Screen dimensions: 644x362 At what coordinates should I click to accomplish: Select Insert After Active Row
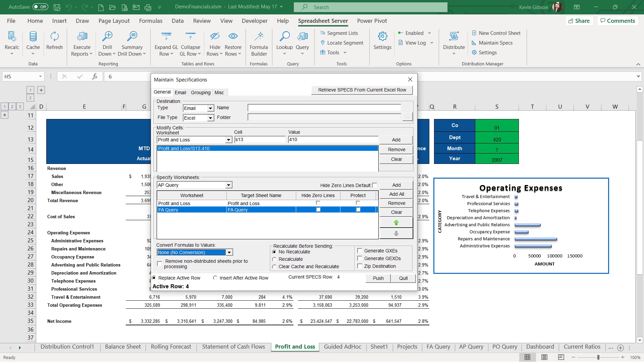pyautogui.click(x=215, y=278)
